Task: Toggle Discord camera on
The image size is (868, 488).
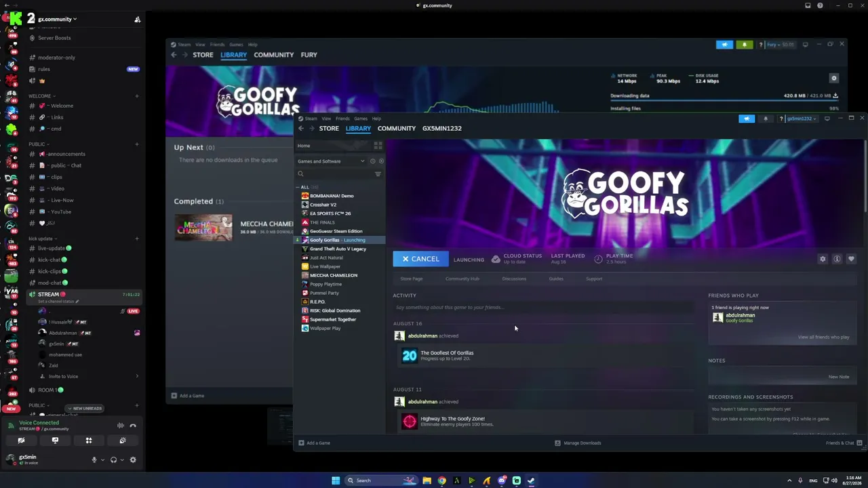Action: coord(21,441)
